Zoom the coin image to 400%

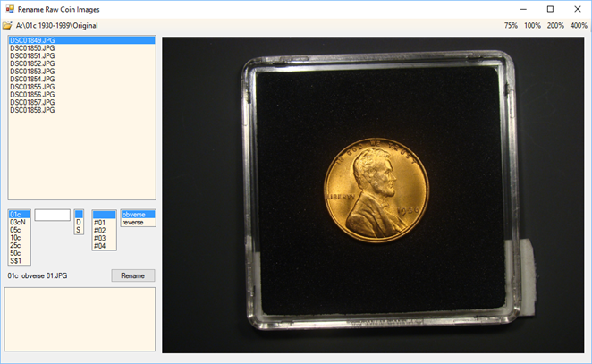tap(579, 25)
